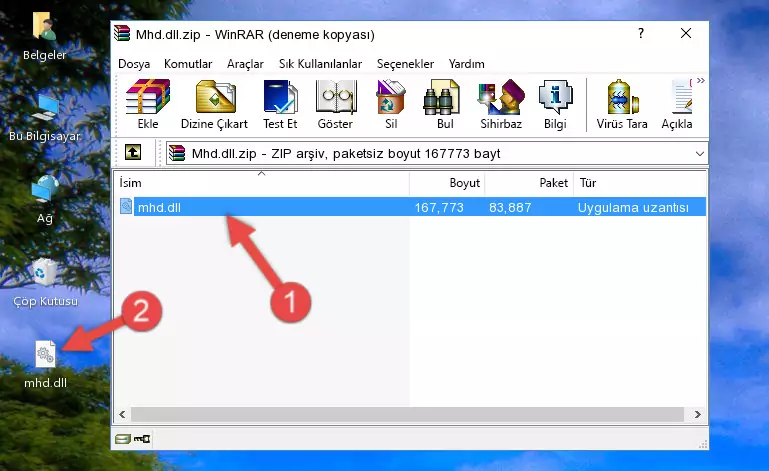This screenshot has width=769, height=471.
Task: Expand hidden toolbar items chevron
Action: tap(701, 80)
